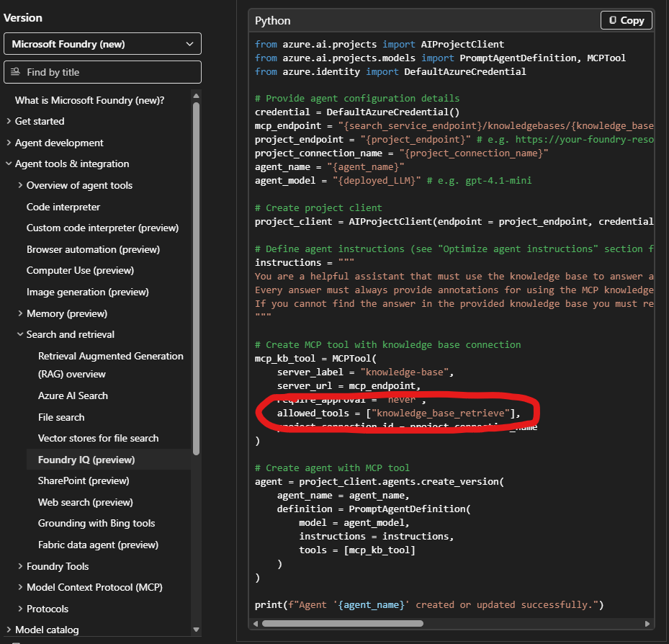The image size is (669, 644).
Task: Open Retrieval Augmented Generation (RAG) overview
Action: [x=110, y=365]
